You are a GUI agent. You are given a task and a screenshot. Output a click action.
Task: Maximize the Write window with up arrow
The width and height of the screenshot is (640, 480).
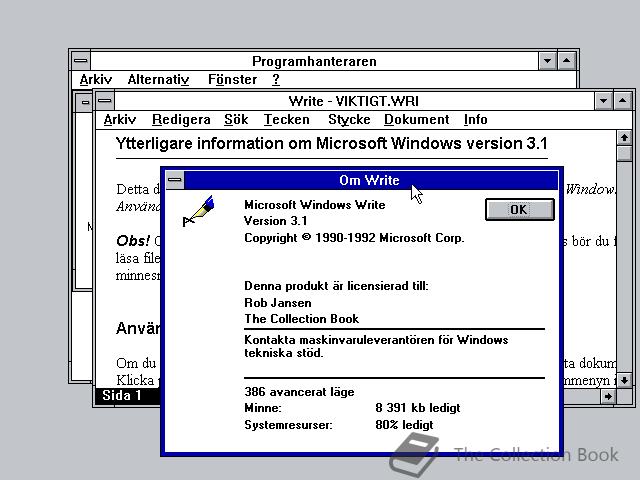[x=622, y=101]
